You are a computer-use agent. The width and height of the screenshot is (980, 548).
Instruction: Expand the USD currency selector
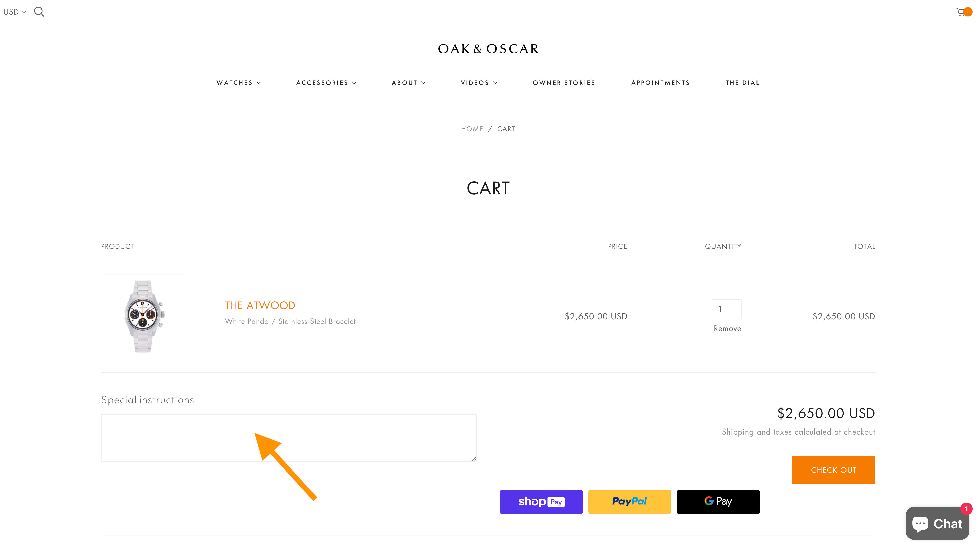pos(15,12)
